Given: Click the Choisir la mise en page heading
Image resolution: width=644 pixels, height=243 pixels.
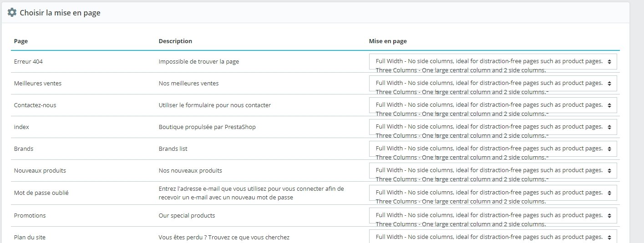Looking at the screenshot, I should (60, 13).
